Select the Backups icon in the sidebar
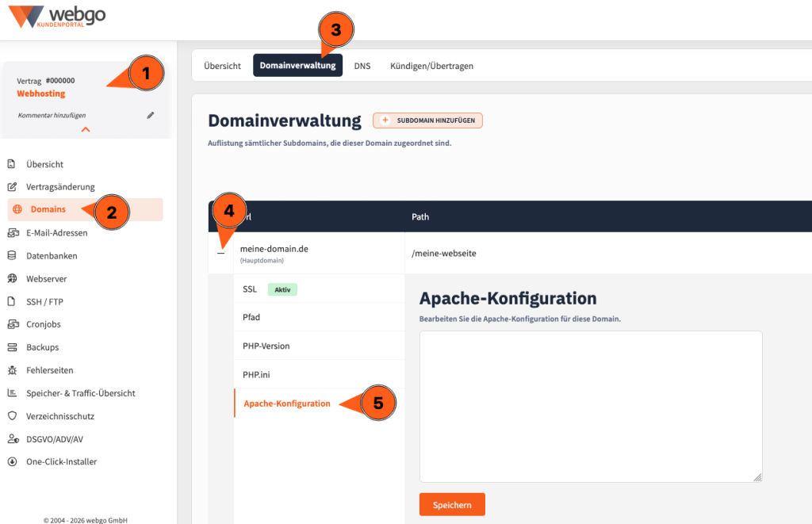This screenshot has height=524, width=812. tap(11, 346)
